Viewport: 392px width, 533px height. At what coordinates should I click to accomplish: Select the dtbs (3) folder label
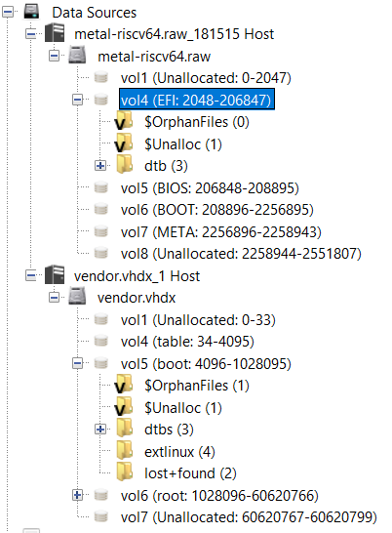169,430
